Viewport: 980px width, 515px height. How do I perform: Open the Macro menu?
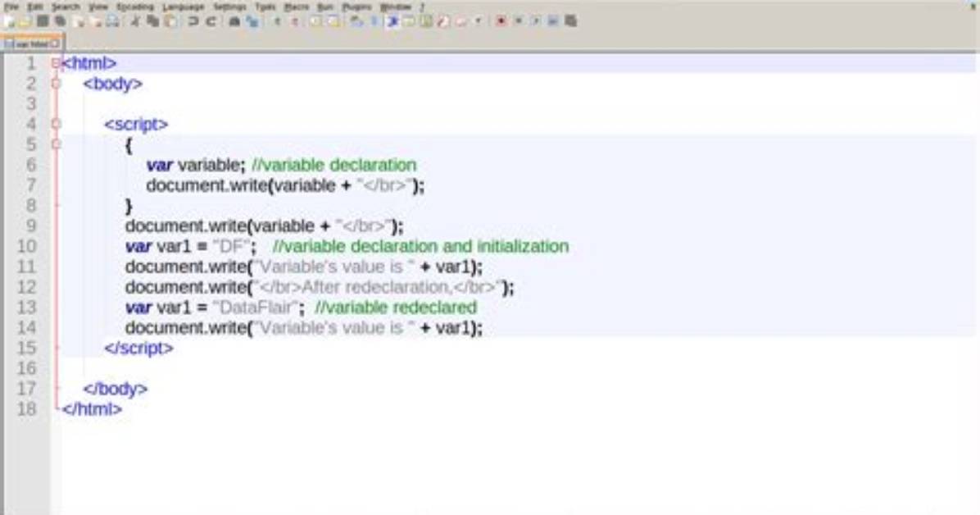pyautogui.click(x=297, y=7)
